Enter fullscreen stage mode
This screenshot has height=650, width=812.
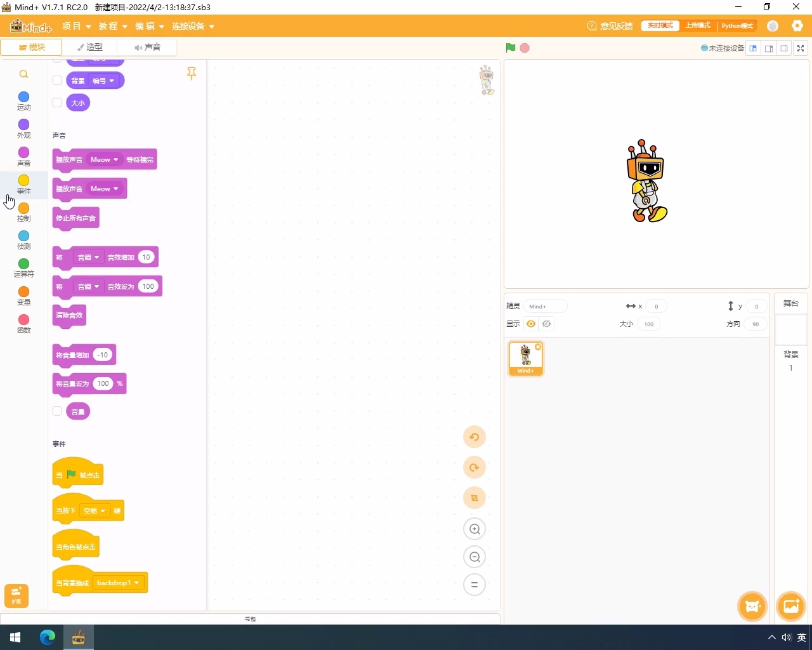pos(801,48)
